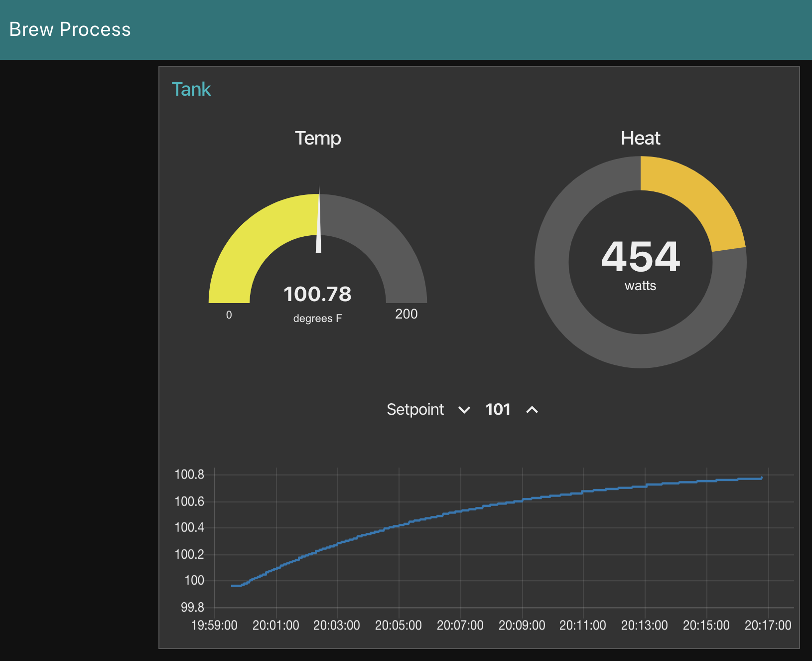Screen dimensions: 812x661
Task: Click the Setpoint label
Action: click(415, 409)
